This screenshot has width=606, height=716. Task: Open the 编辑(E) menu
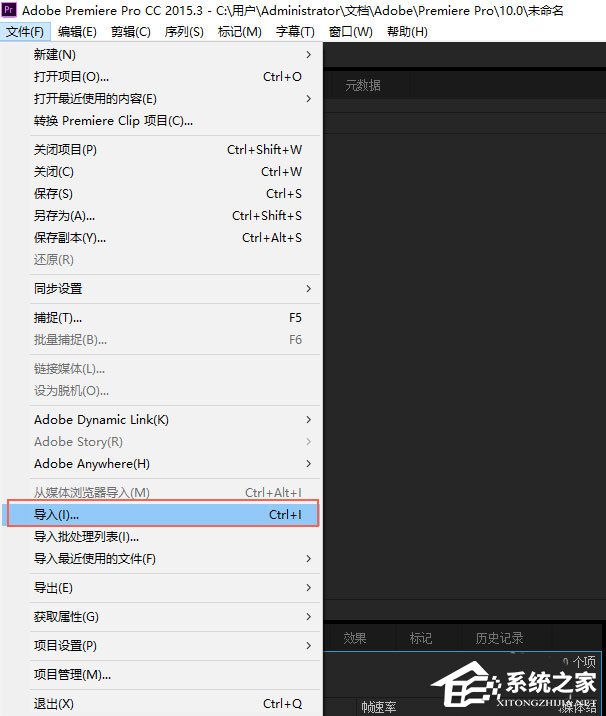pyautogui.click(x=77, y=32)
